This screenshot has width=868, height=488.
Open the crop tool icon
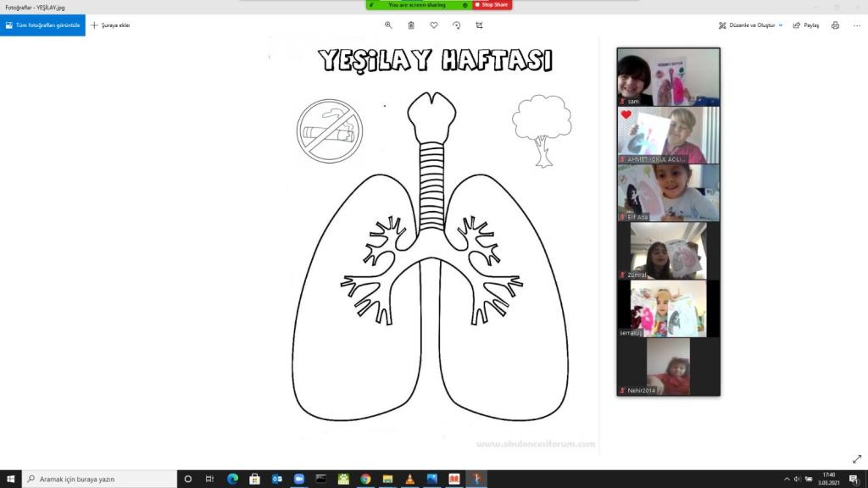click(x=480, y=25)
